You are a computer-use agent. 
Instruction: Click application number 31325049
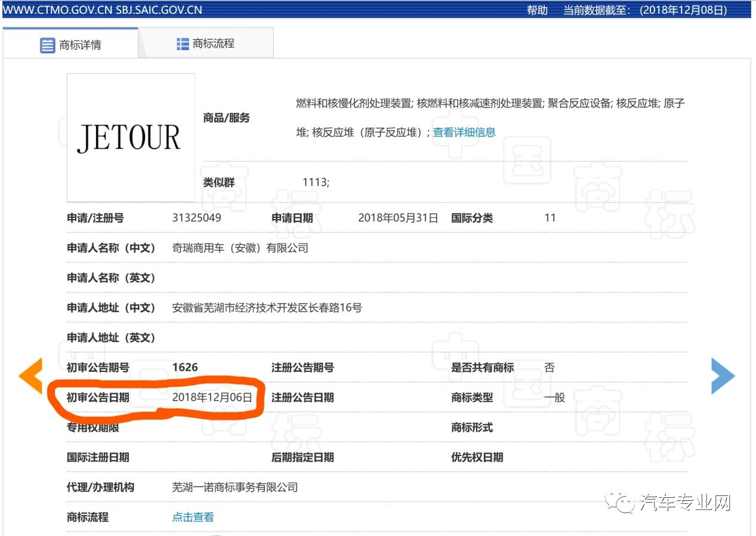[197, 218]
